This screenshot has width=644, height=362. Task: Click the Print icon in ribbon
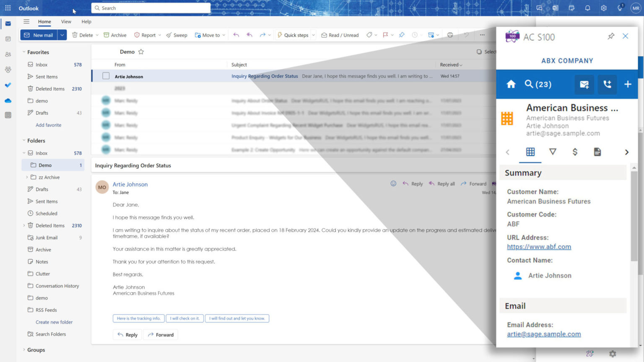point(450,35)
